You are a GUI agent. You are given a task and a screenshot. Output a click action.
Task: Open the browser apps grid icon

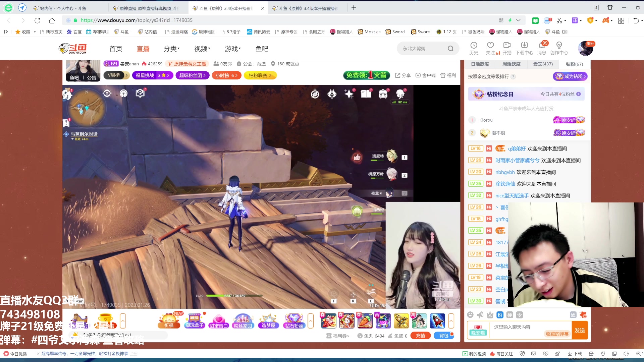pyautogui.click(x=621, y=20)
